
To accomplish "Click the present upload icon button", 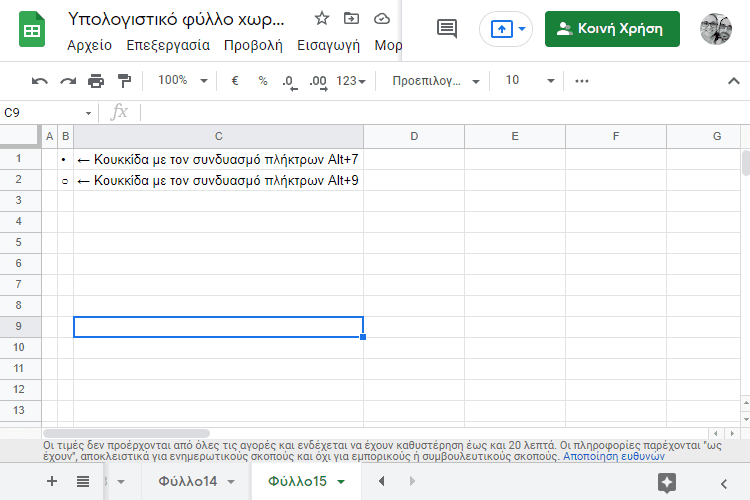I will click(x=502, y=29).
